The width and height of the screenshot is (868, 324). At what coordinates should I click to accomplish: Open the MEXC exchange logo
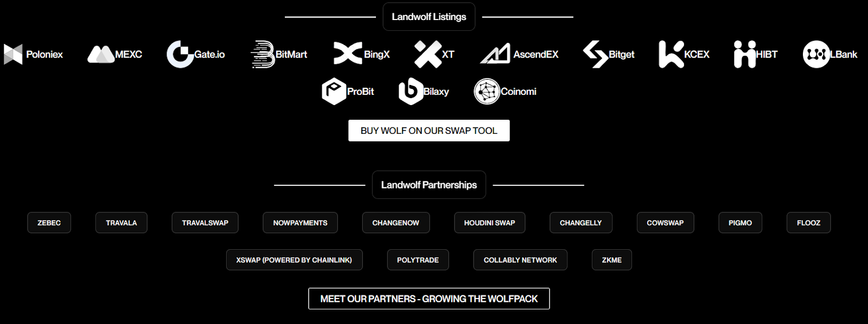click(114, 54)
